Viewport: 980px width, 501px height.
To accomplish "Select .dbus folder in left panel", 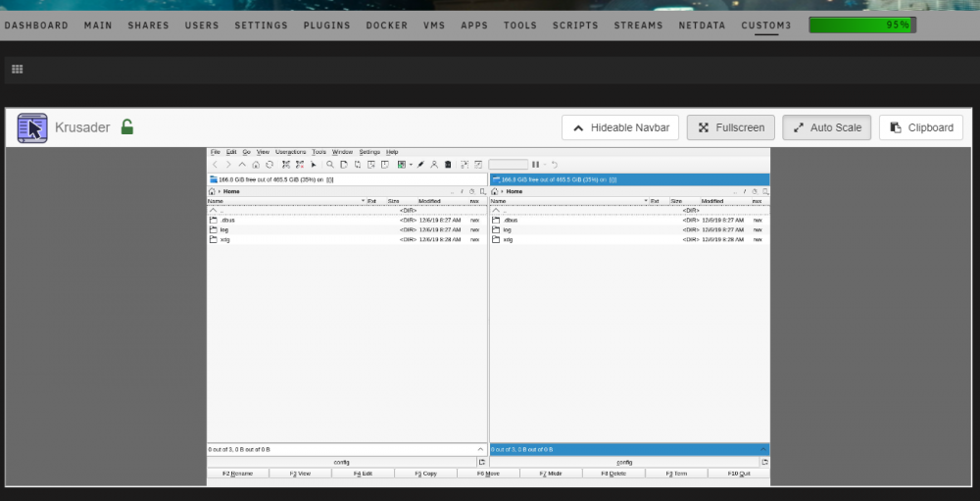I will click(347, 221).
